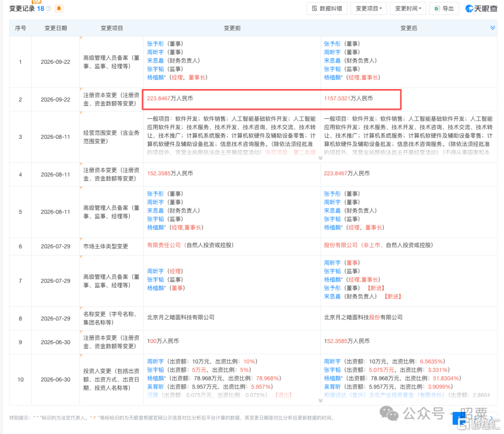Viewport: 504px width, 434px height.
Task: Select the 北京月之暗面科技有限公司 former name
Action: click(x=181, y=317)
